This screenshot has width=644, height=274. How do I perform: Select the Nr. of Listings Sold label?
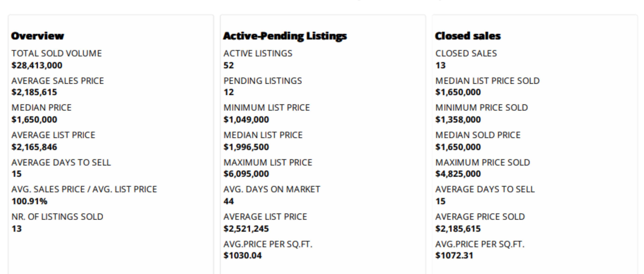coord(57,217)
